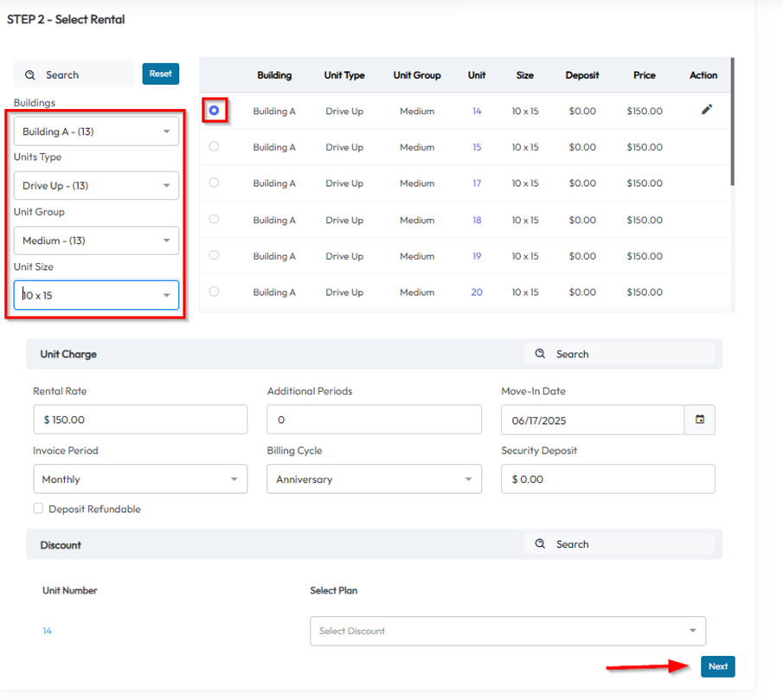Click the Reset button

160,74
